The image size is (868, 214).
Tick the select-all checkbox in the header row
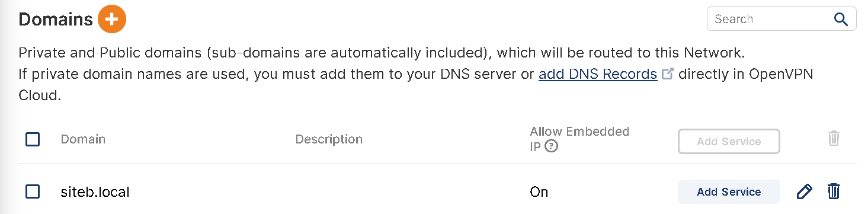point(33,139)
